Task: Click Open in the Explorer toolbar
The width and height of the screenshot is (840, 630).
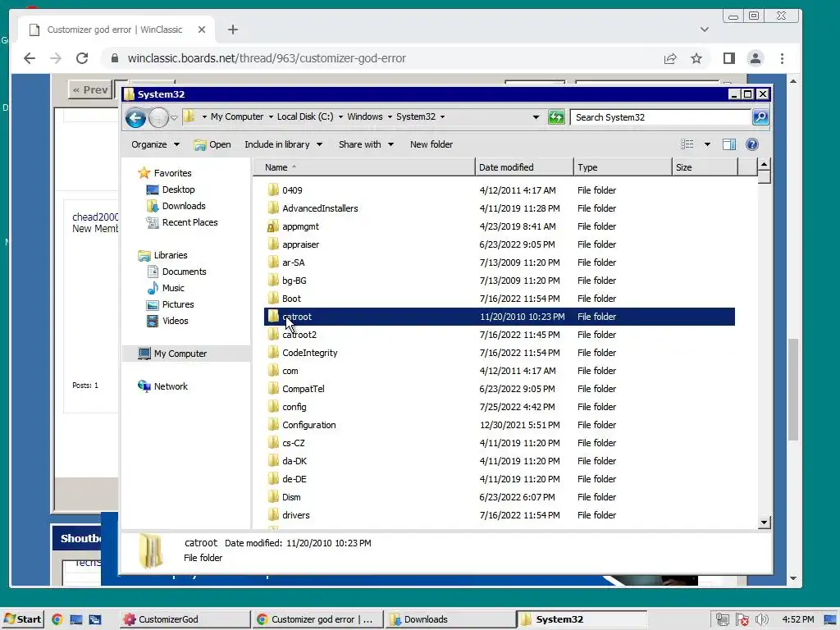Action: pyautogui.click(x=212, y=144)
